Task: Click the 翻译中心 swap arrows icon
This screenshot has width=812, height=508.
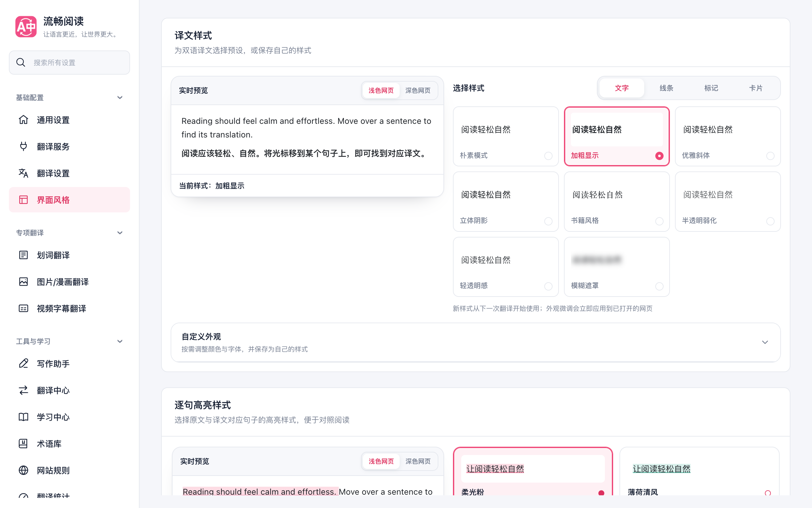Action: (23, 390)
